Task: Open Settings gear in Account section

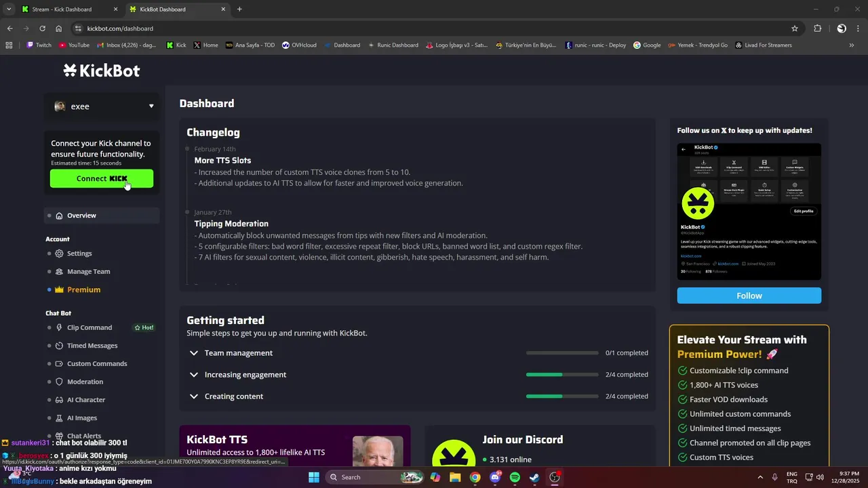Action: pos(59,253)
